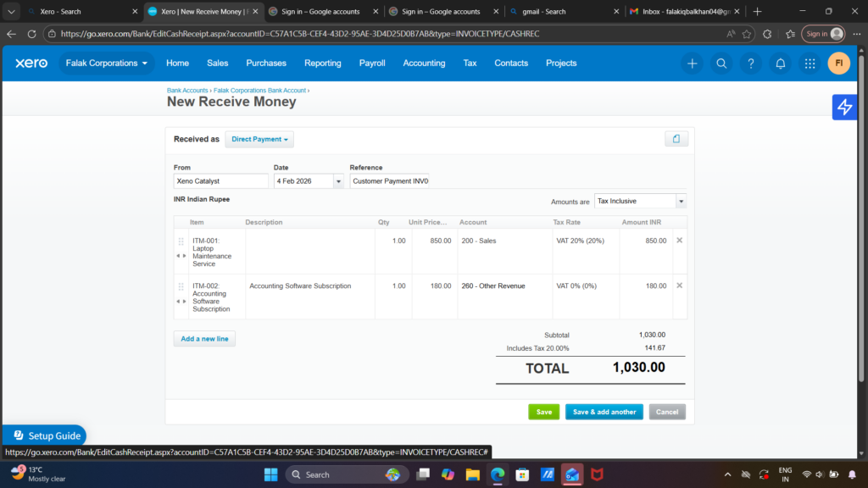This screenshot has width=868, height=488.
Task: Click Save & add another
Action: pyautogui.click(x=604, y=412)
